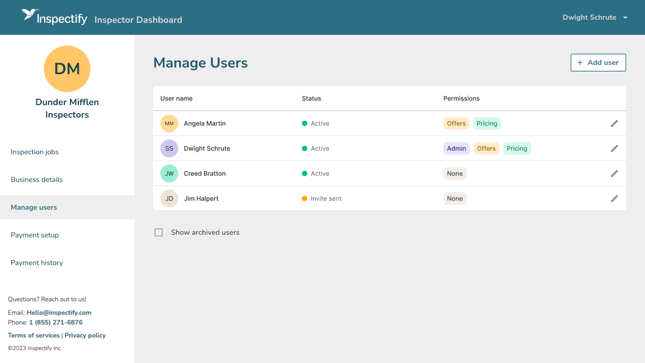645x363 pixels.
Task: Select the Creed Bratton name text
Action: (204, 174)
